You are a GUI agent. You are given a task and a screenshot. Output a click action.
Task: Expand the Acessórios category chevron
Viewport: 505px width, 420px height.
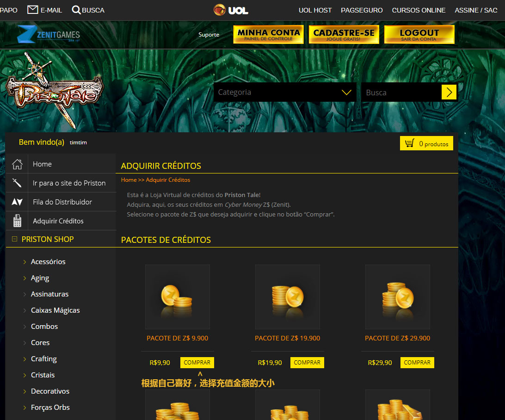coord(25,262)
